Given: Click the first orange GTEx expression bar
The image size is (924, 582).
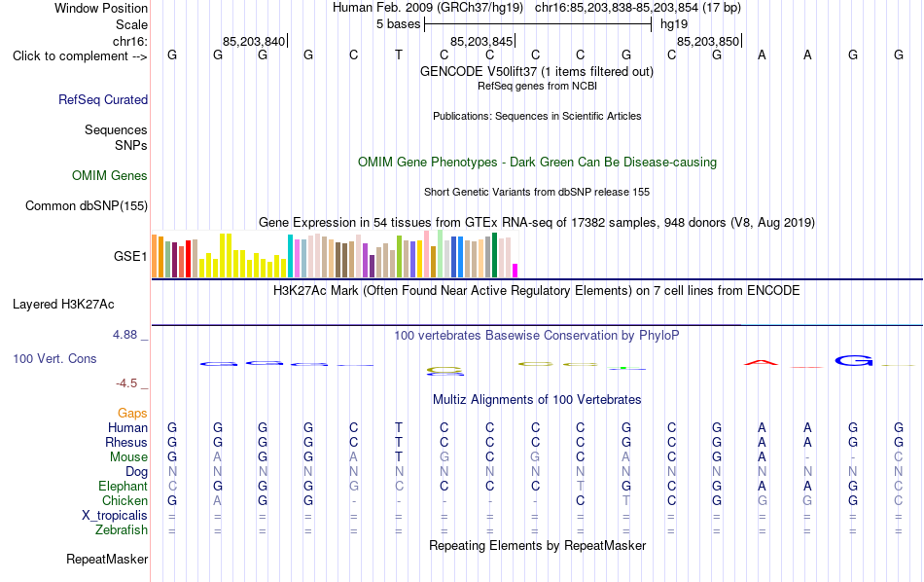Looking at the screenshot, I should (x=155, y=256).
